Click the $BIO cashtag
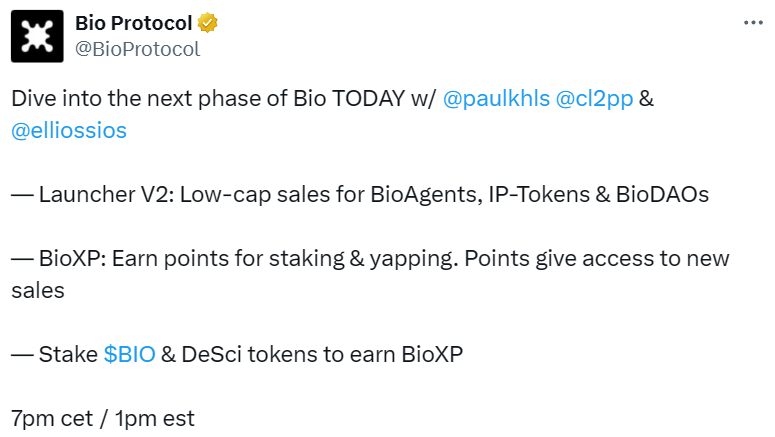Image resolution: width=775 pixels, height=437 pixels. point(130,354)
